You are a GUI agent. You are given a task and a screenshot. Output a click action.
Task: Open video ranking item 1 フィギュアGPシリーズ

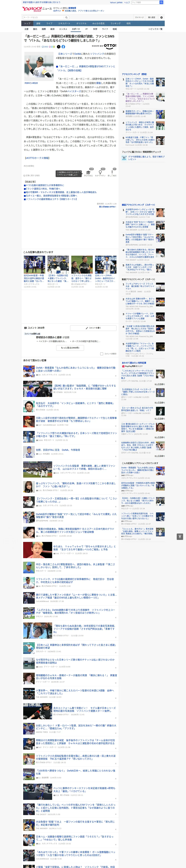[143, 288]
